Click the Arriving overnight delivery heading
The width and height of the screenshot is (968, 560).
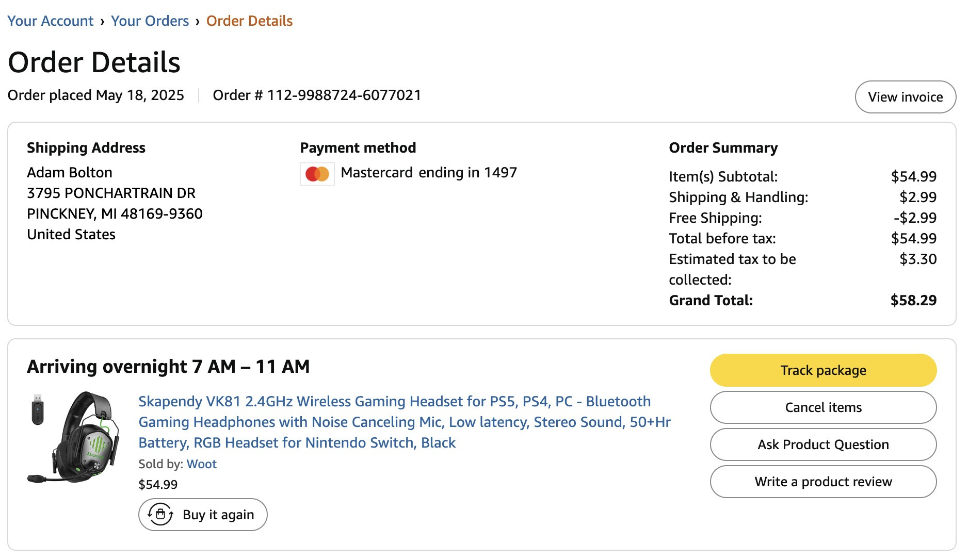point(168,367)
